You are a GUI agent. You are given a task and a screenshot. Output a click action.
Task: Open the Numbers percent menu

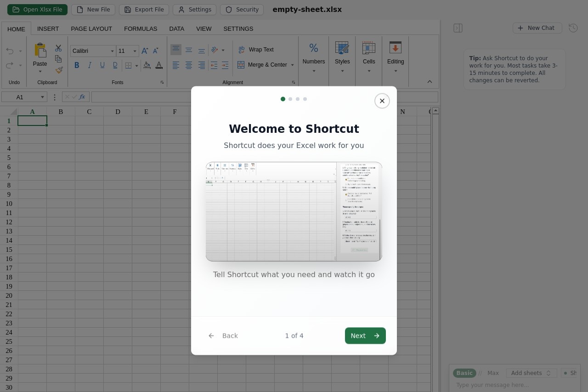click(314, 57)
